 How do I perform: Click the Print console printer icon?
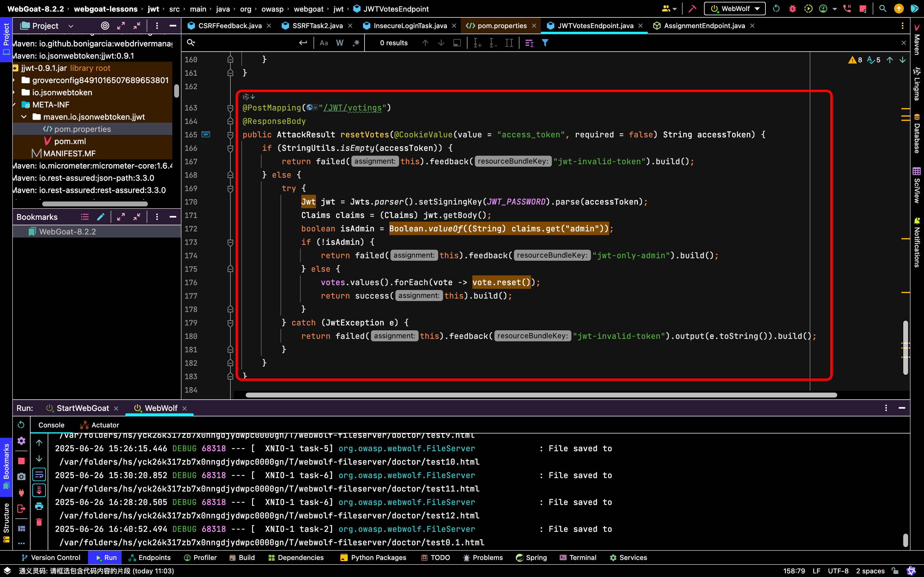39,506
